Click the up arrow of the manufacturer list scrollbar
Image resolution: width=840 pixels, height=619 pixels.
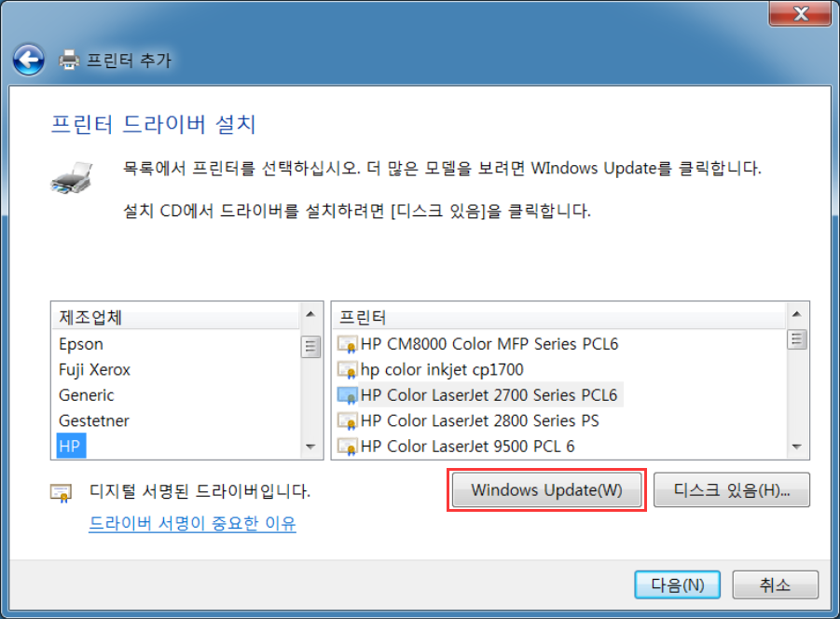coord(310,314)
